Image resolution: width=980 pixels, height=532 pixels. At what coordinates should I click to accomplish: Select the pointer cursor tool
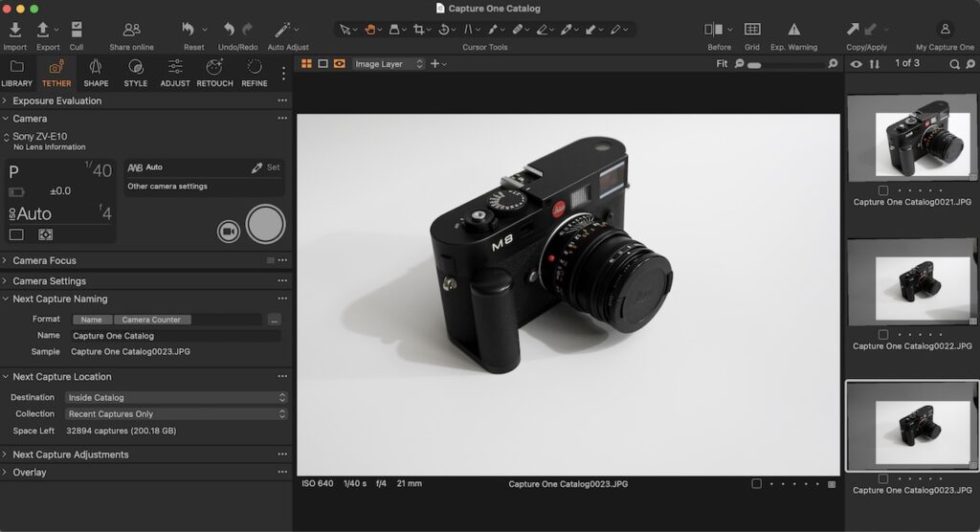click(x=345, y=30)
